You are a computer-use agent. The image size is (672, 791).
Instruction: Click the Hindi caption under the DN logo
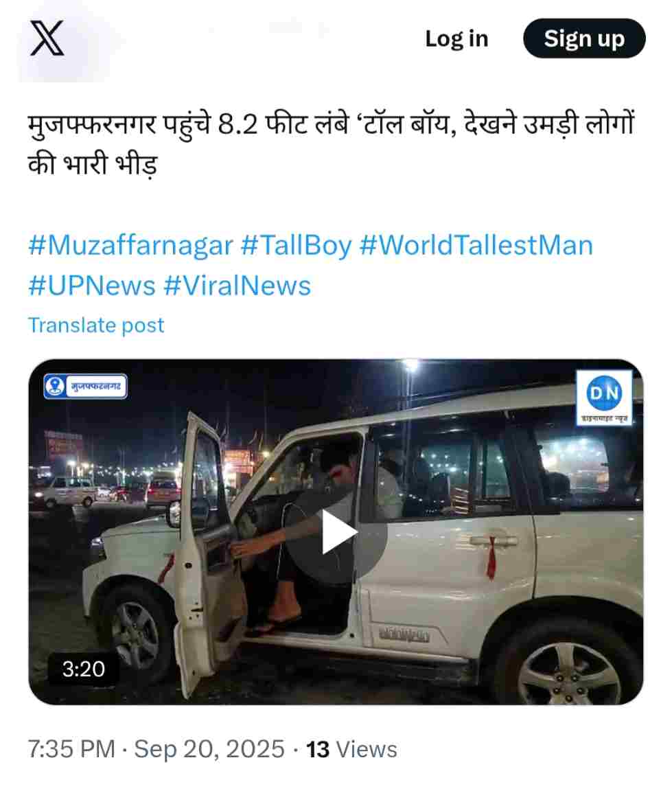click(605, 418)
